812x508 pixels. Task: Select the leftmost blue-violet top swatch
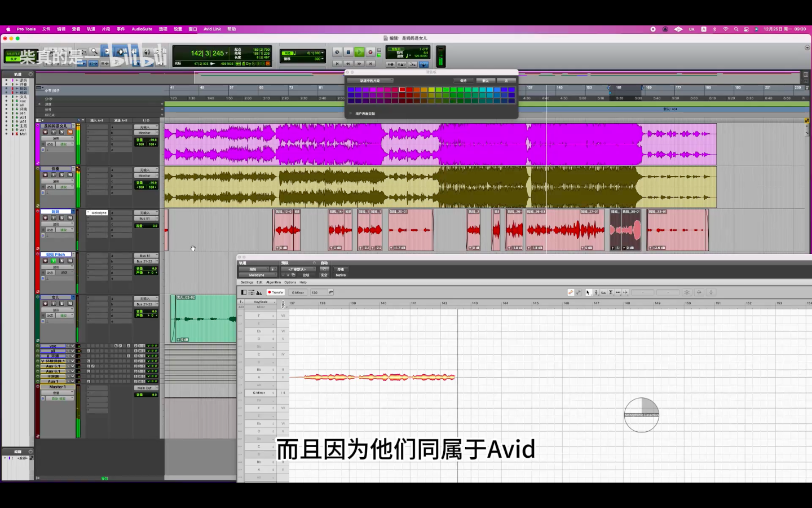click(x=351, y=89)
